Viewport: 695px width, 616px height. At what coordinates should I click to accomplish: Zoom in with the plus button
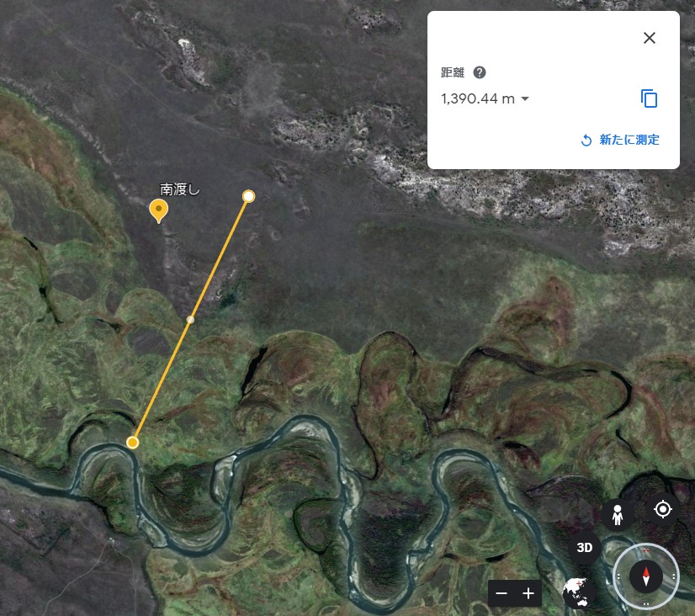click(528, 593)
